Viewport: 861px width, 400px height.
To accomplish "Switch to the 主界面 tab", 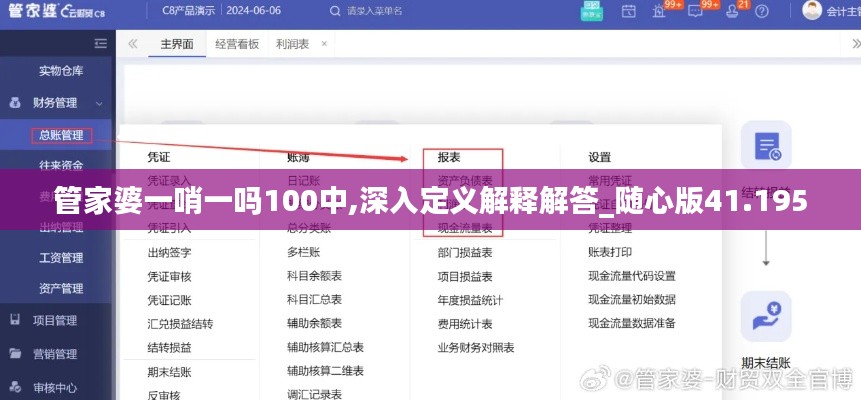I will (177, 44).
